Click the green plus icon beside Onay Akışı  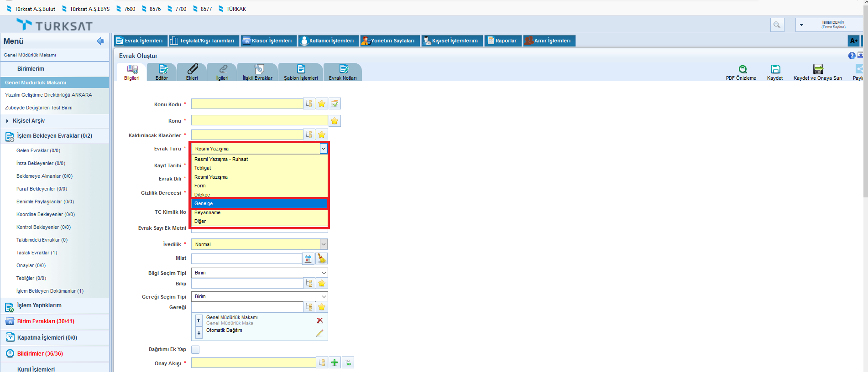tap(335, 362)
